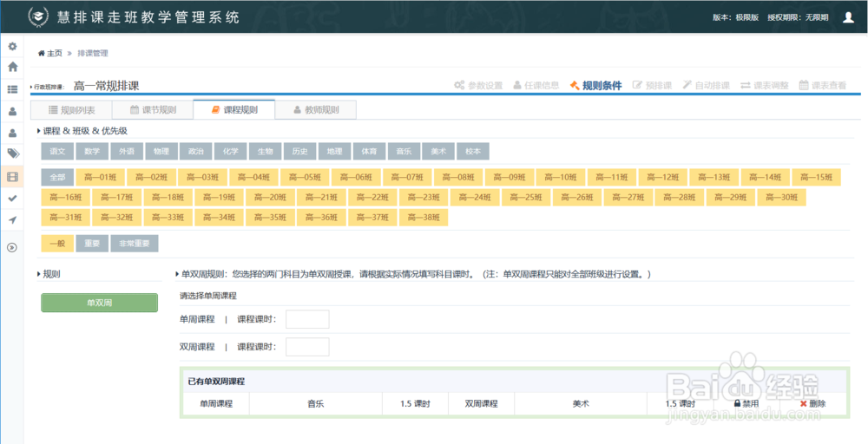Click the 美术 cell in existing rules table
This screenshot has height=444, width=868.
[581, 403]
